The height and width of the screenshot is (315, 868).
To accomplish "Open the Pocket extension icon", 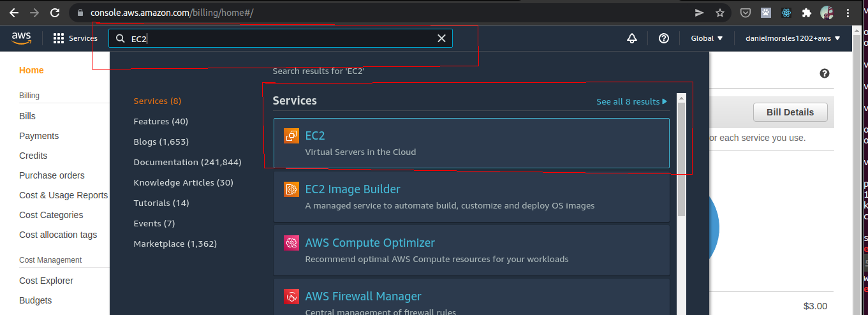I will point(745,12).
